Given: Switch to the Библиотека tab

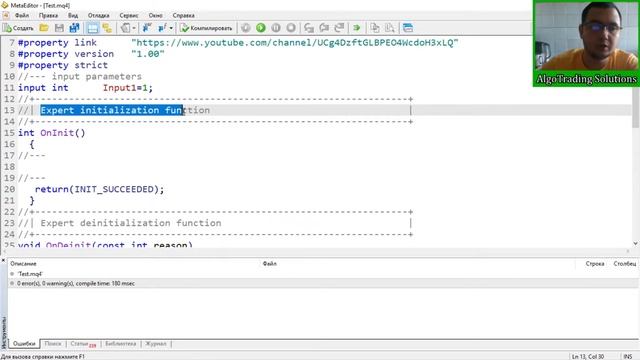Looking at the screenshot, I should 120,344.
